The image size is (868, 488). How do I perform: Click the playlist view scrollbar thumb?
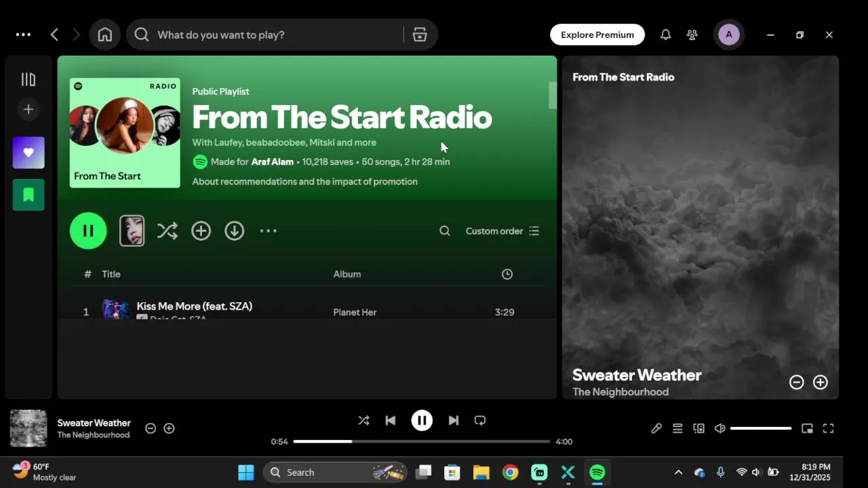point(553,96)
